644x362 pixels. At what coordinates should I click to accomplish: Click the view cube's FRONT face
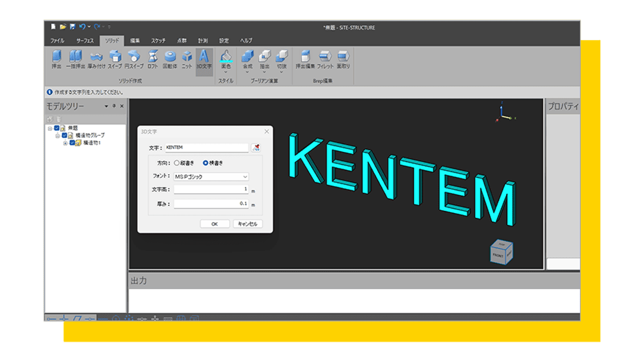point(497,256)
